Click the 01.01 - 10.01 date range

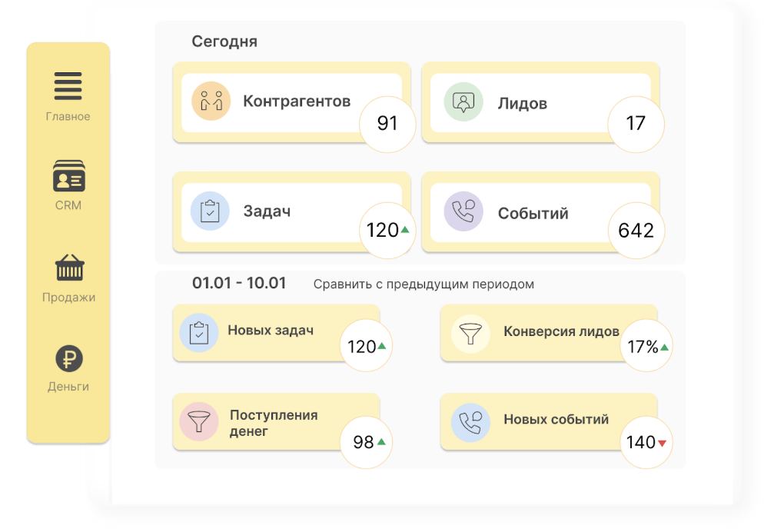(x=239, y=283)
